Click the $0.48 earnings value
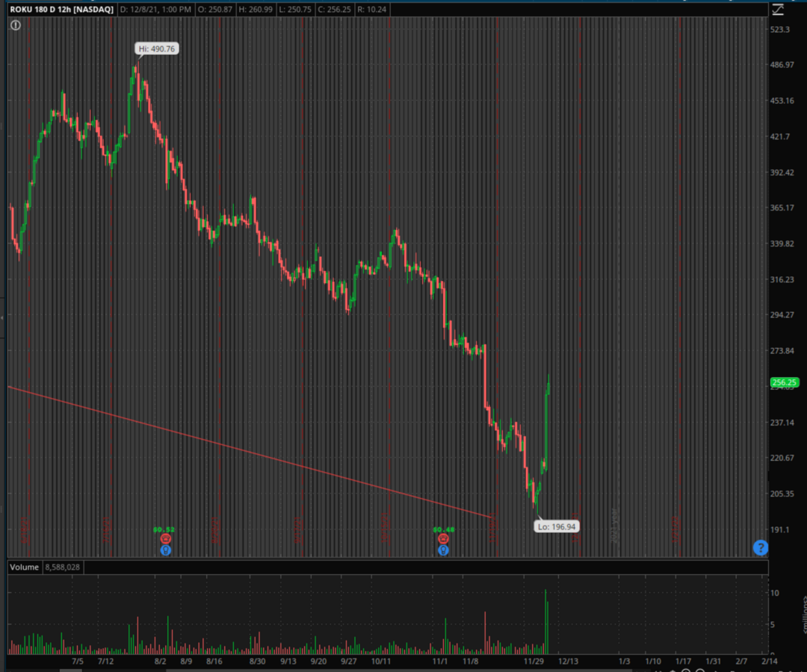The width and height of the screenshot is (807, 672). 444,529
